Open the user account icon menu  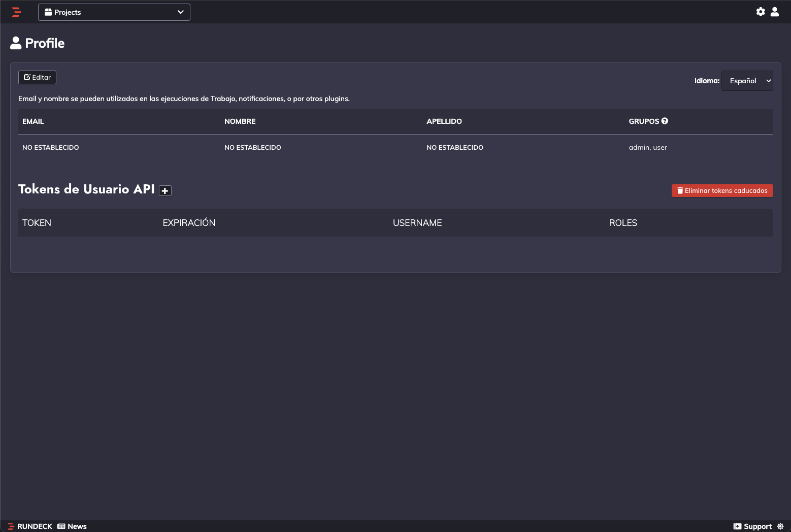[774, 12]
